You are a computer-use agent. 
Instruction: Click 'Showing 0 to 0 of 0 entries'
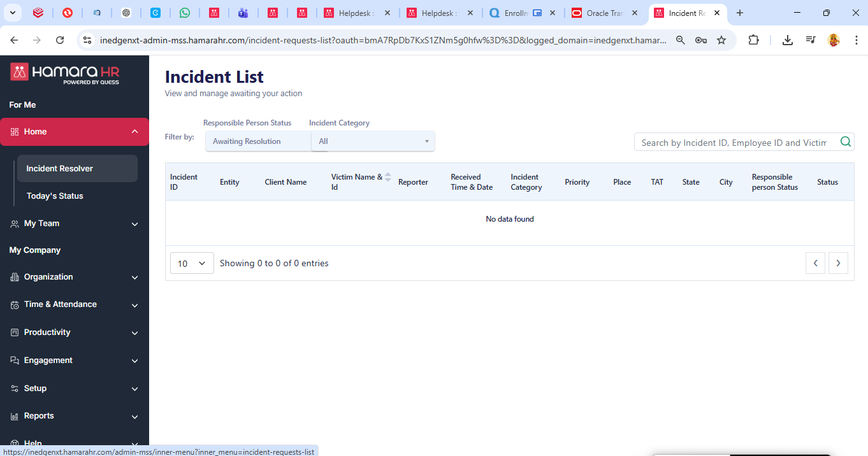(274, 263)
